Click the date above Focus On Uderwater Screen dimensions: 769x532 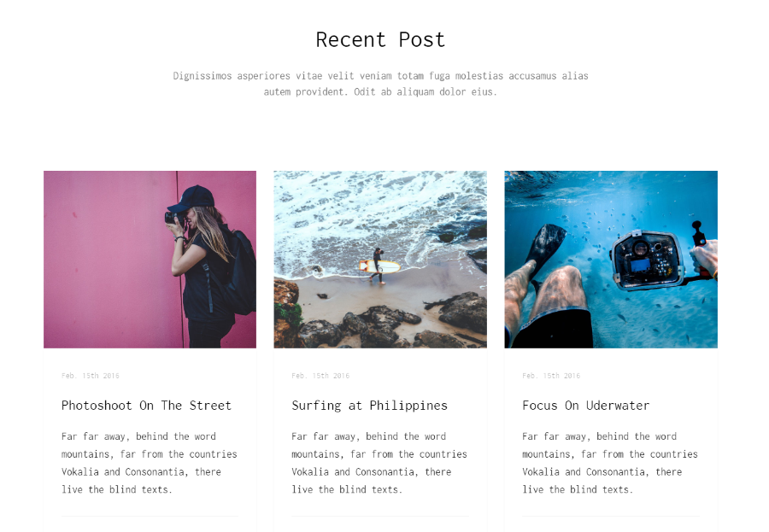tap(551, 376)
